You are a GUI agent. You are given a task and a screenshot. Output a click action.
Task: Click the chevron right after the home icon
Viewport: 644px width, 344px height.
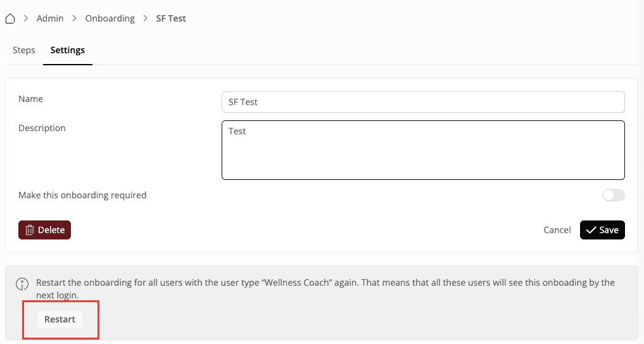(x=27, y=18)
